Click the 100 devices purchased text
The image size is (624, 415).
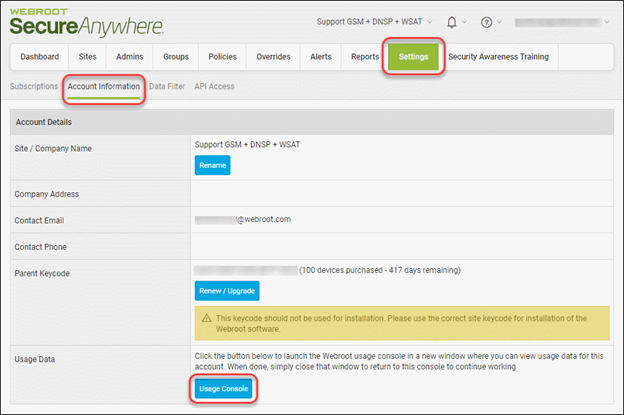click(380, 270)
